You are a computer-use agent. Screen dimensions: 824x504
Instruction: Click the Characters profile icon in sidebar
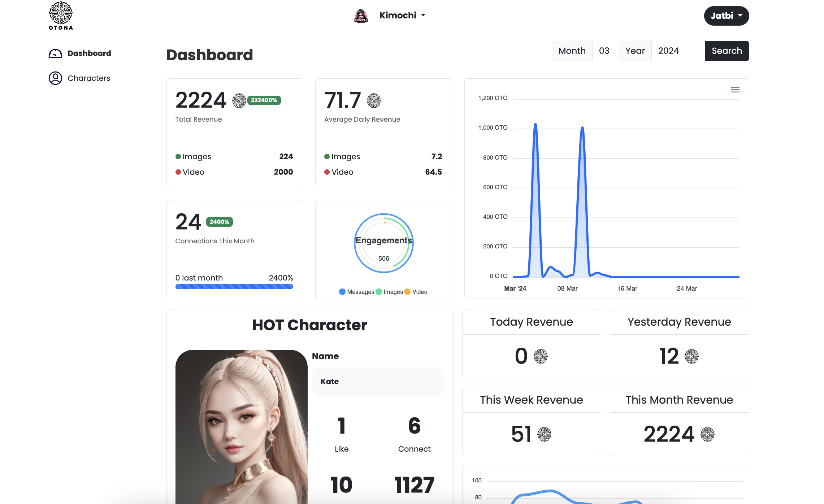[55, 78]
